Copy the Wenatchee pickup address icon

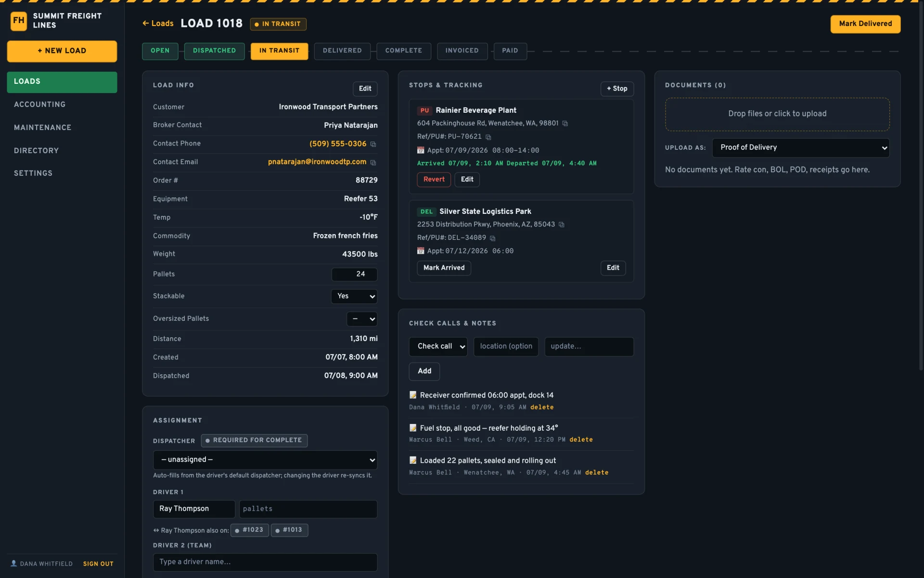[x=565, y=124]
